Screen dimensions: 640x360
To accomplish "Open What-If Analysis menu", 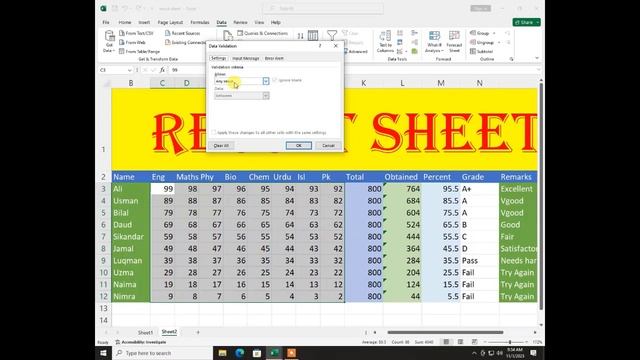I will tap(434, 41).
